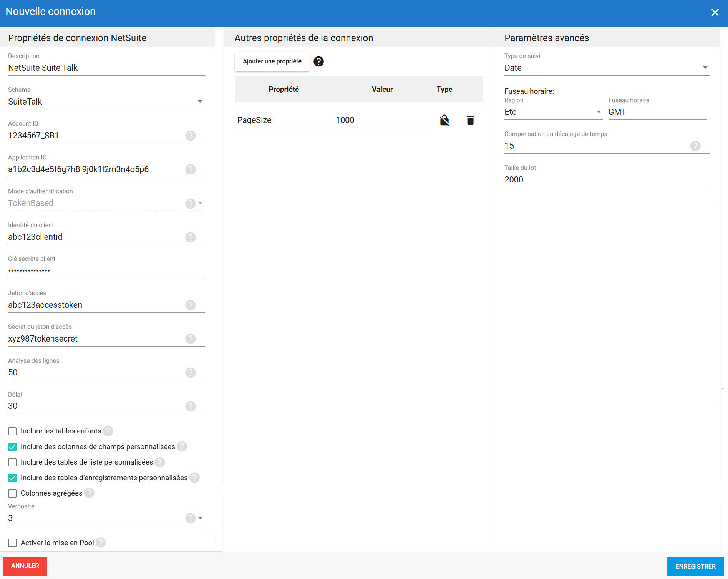This screenshot has width=728, height=579.
Task: Click the Taille du lot field
Action: click(x=607, y=180)
